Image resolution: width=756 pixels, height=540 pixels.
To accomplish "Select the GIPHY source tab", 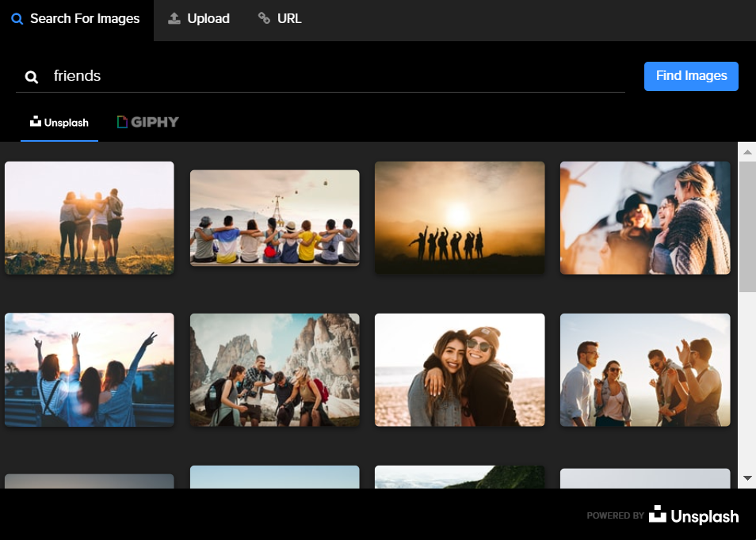I will pos(147,123).
